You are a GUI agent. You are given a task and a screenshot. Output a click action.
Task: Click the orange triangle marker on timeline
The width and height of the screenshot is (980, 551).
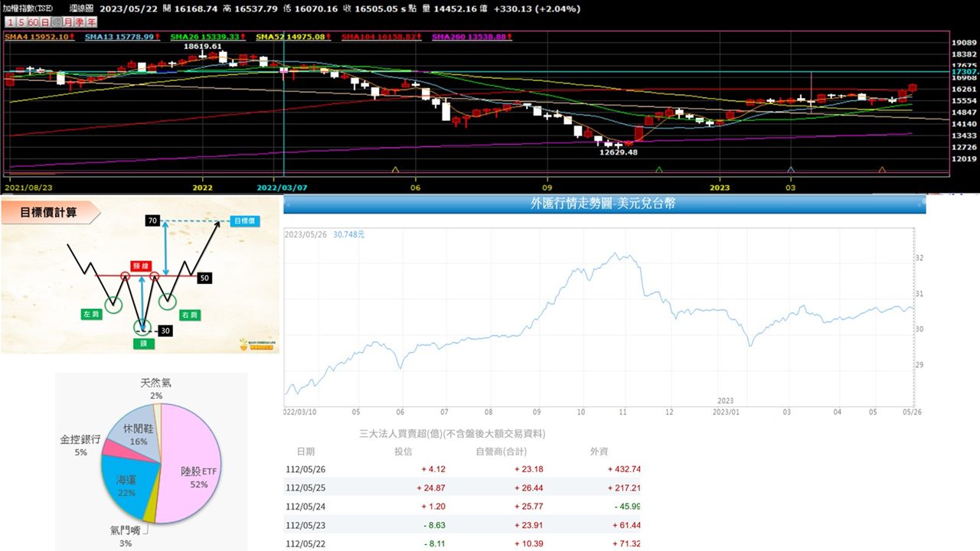coord(882,170)
